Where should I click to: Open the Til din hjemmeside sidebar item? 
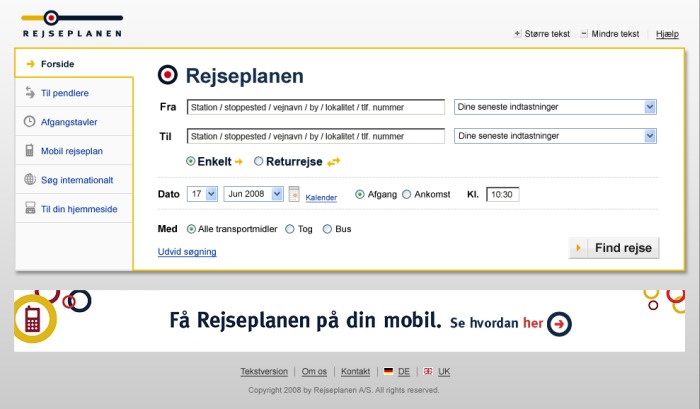click(74, 209)
